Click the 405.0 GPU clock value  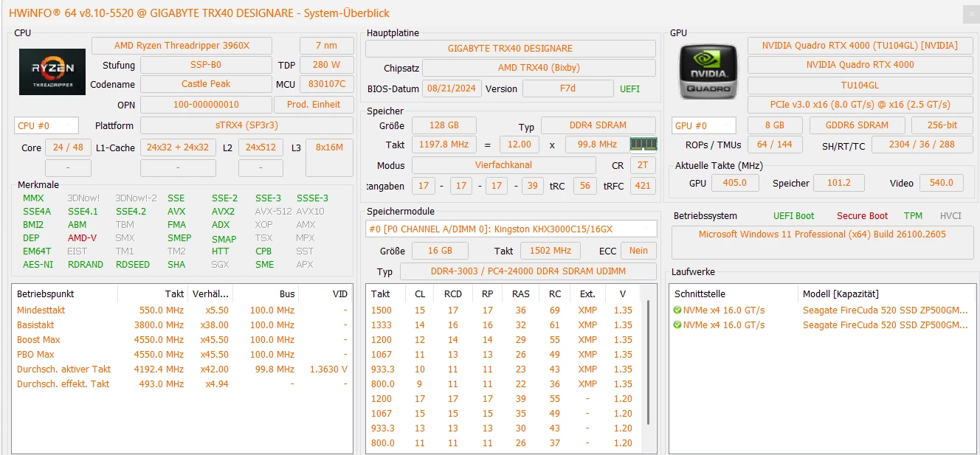click(734, 183)
